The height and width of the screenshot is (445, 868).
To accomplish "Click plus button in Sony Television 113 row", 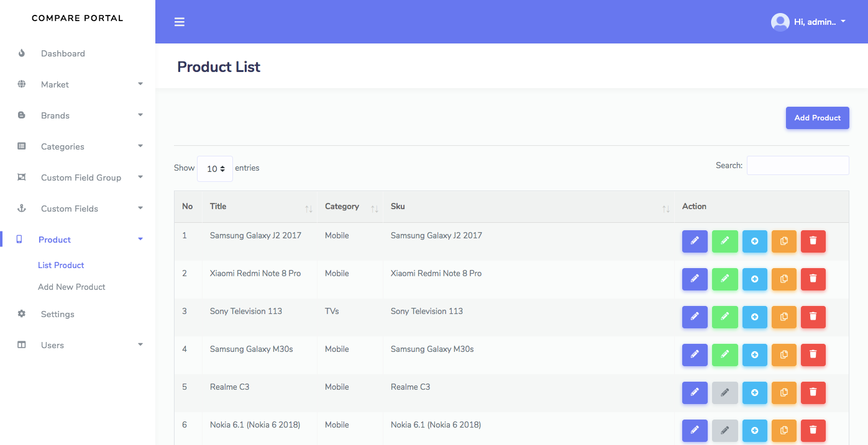I will (754, 317).
